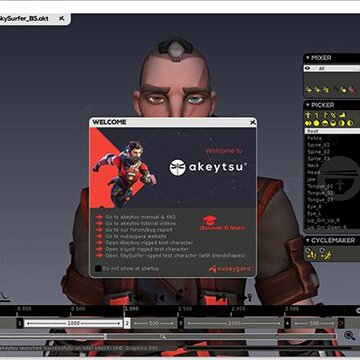Select keyframe marker 3 on the timeline
The image size is (360, 360).
click(180, 323)
